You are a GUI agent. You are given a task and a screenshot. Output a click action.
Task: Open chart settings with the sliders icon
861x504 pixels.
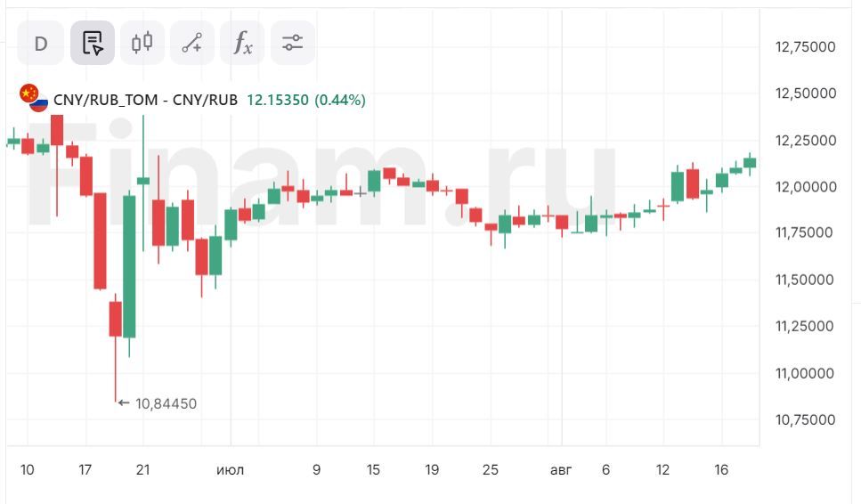(x=292, y=43)
